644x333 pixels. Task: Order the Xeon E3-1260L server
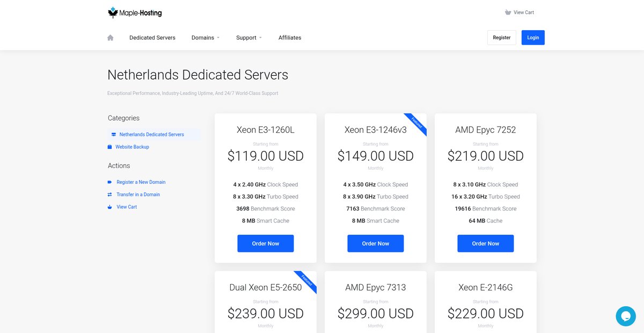pos(266,243)
